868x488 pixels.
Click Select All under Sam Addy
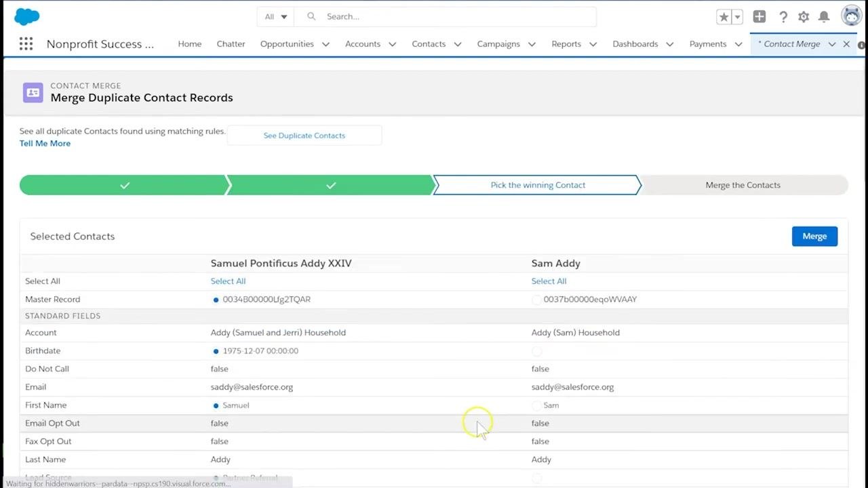549,281
